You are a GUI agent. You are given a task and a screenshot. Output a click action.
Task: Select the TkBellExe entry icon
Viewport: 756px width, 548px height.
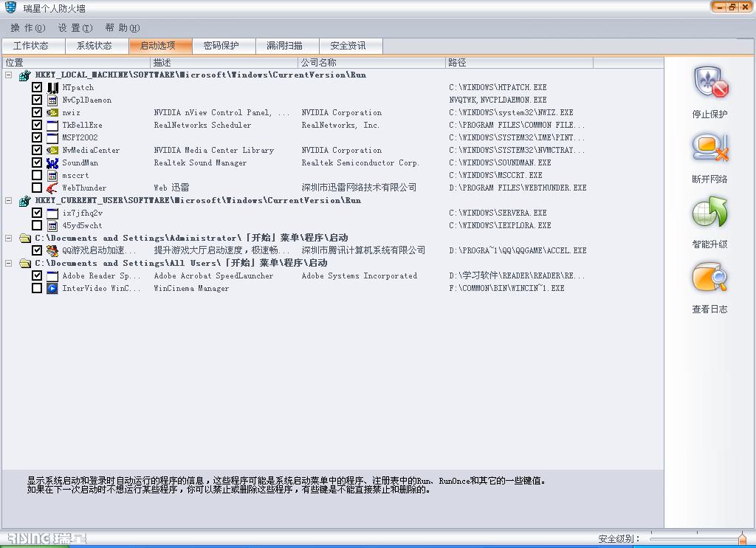click(52, 125)
